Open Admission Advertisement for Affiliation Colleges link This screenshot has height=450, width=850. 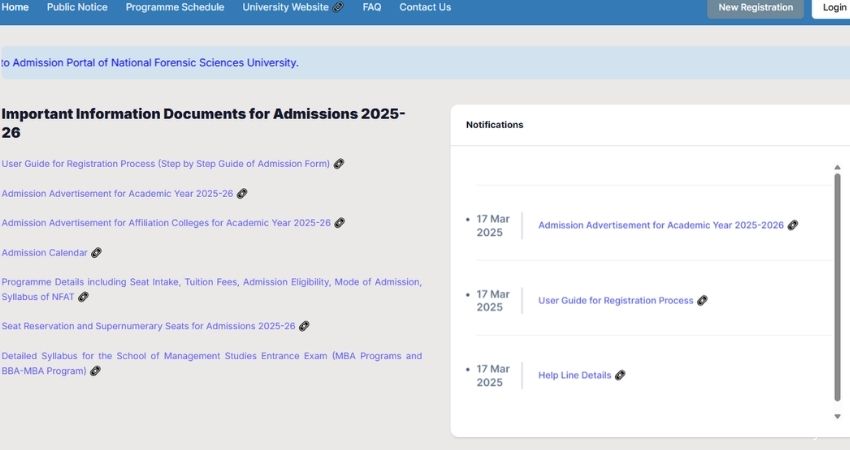(x=166, y=223)
